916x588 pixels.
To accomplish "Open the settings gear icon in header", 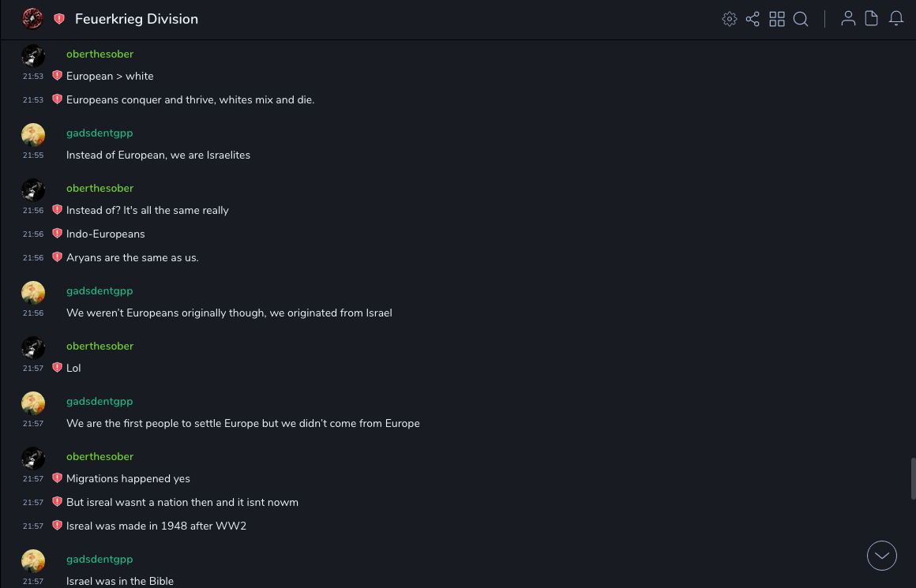I will [x=730, y=19].
